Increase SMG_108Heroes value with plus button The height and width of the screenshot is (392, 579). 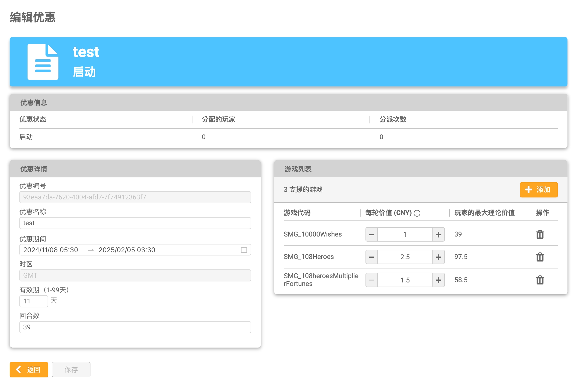[x=438, y=257]
